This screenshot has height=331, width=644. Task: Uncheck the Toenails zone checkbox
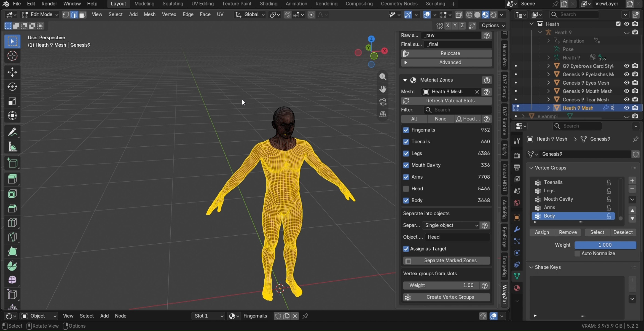[x=406, y=142]
